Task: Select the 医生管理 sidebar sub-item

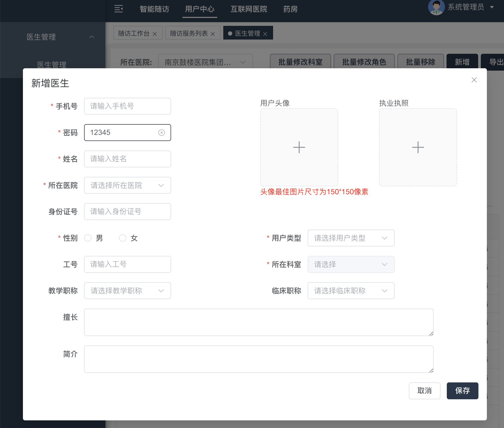Action: 52,65
